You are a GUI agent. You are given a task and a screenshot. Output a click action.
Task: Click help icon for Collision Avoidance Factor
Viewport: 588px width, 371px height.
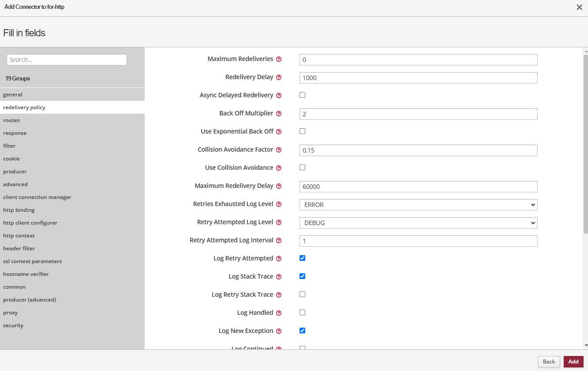coord(279,150)
